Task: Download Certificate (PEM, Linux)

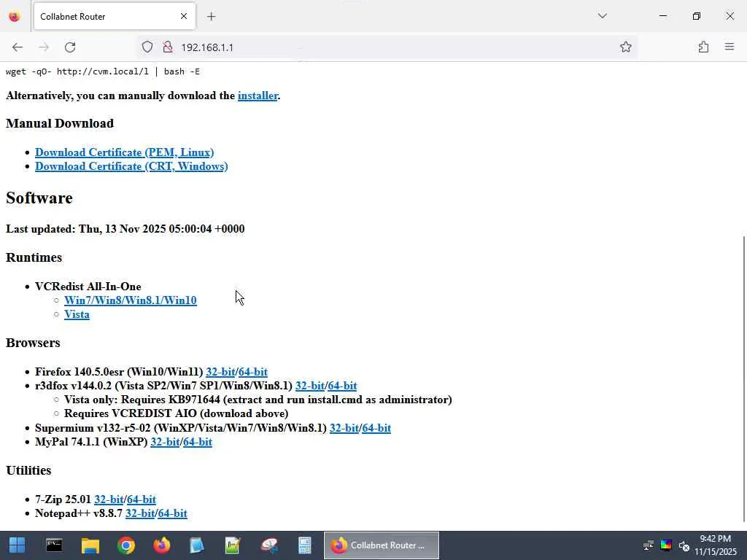Action: pos(124,152)
